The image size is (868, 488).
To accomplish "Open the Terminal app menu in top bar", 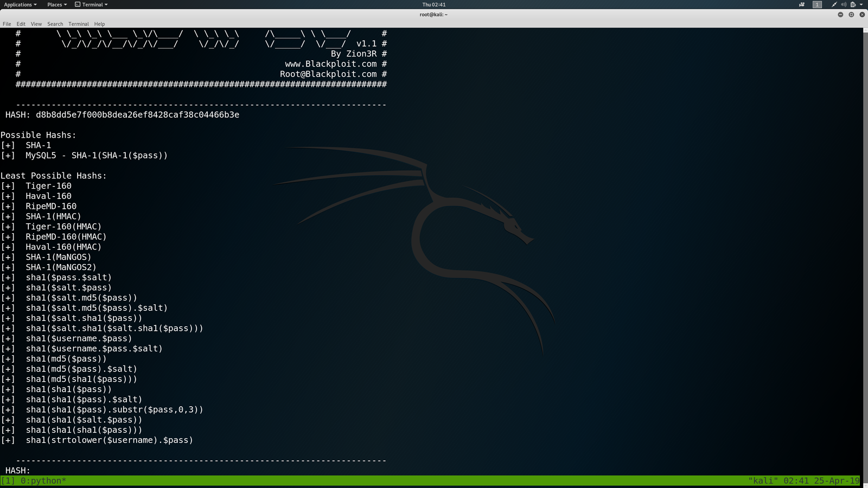I will [91, 4].
